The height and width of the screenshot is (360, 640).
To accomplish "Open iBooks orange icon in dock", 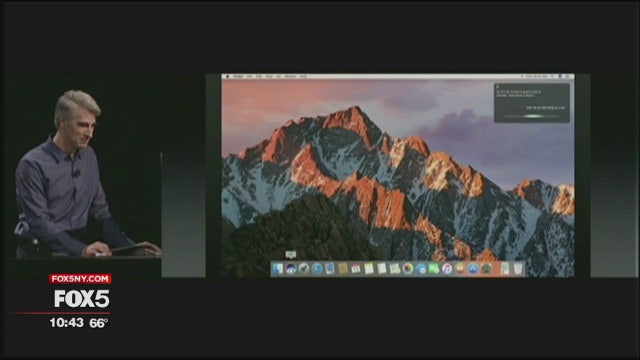I will coord(460,269).
